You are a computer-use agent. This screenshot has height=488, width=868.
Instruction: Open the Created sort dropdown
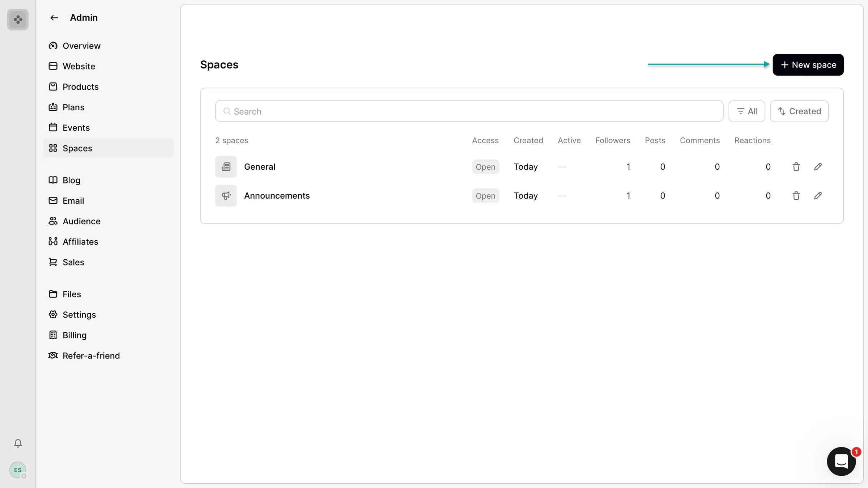point(799,111)
